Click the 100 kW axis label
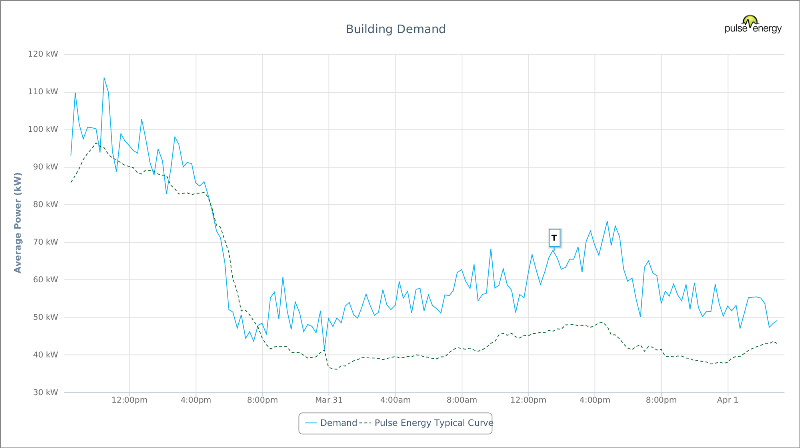The height and width of the screenshot is (448, 800). pyautogui.click(x=43, y=130)
